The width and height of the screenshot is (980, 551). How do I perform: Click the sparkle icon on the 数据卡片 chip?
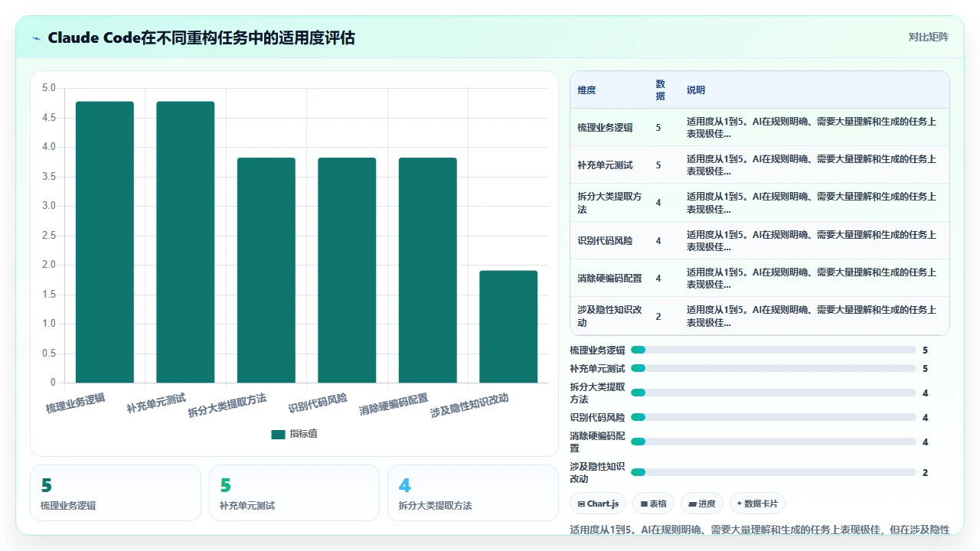(x=740, y=504)
